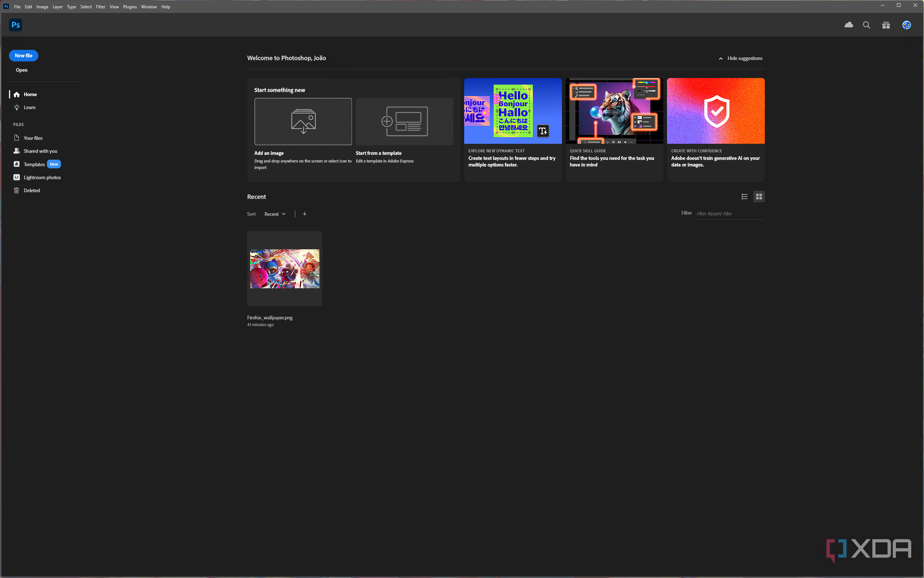Open the Window menu
This screenshot has height=578, width=924.
point(149,7)
